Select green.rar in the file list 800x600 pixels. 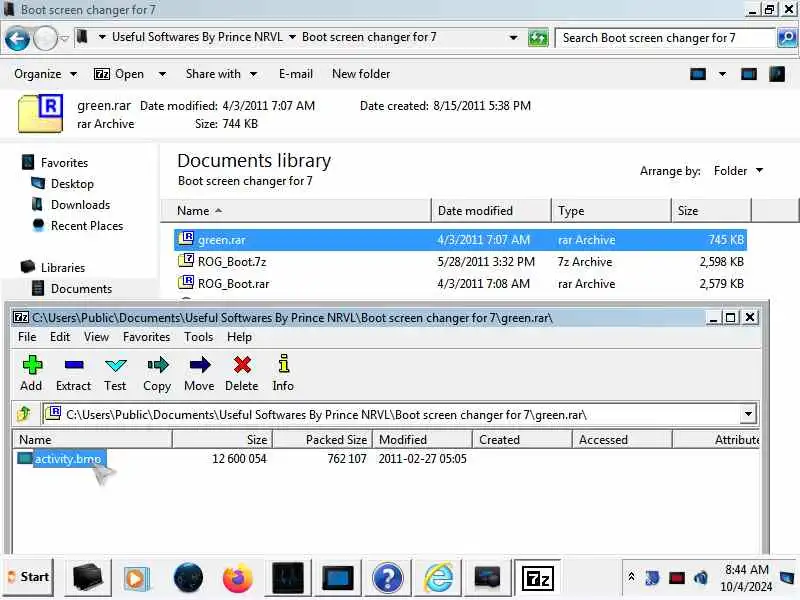point(460,240)
